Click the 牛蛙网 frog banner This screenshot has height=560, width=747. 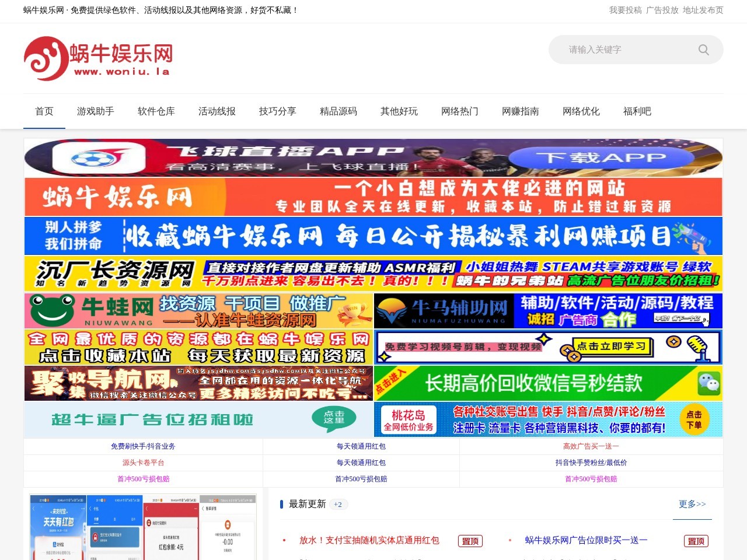tap(198, 311)
